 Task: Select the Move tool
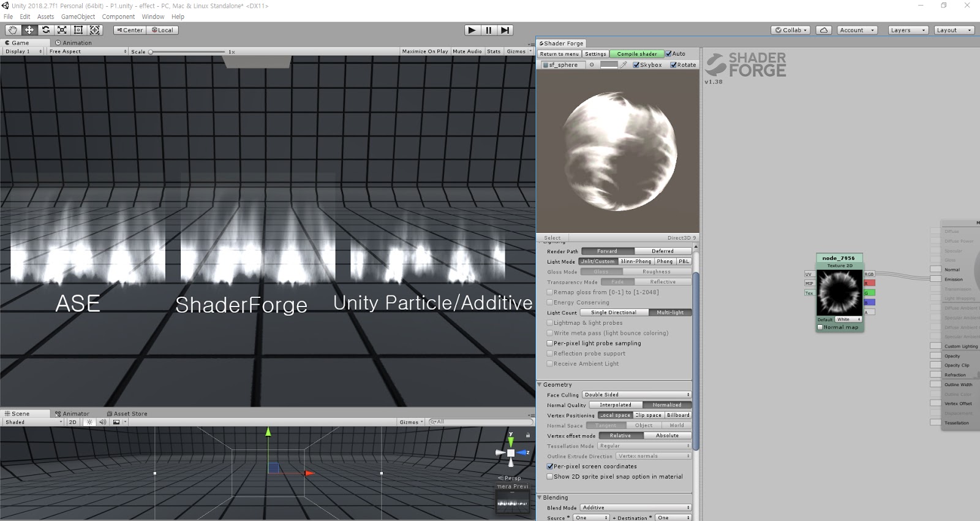point(29,30)
